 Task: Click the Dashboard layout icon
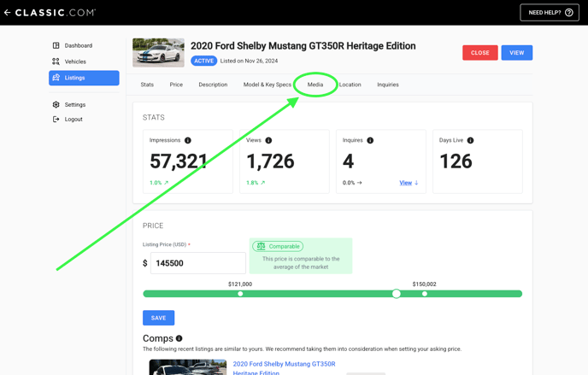[x=56, y=46]
